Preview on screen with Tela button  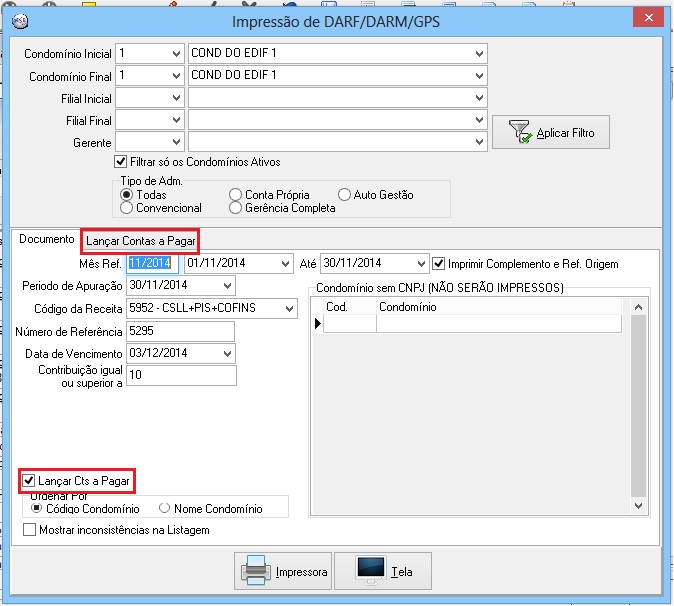click(x=383, y=571)
